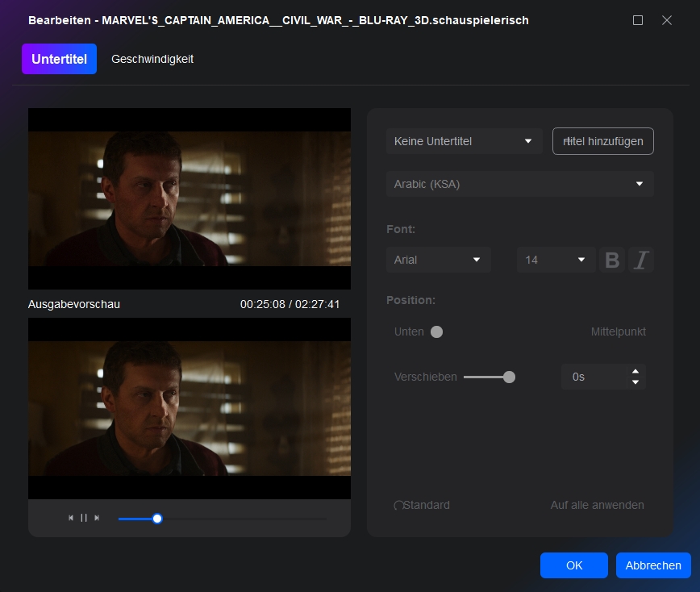The height and width of the screenshot is (592, 700).
Task: Click the Ausgabevorschau label
Action: coord(74,304)
